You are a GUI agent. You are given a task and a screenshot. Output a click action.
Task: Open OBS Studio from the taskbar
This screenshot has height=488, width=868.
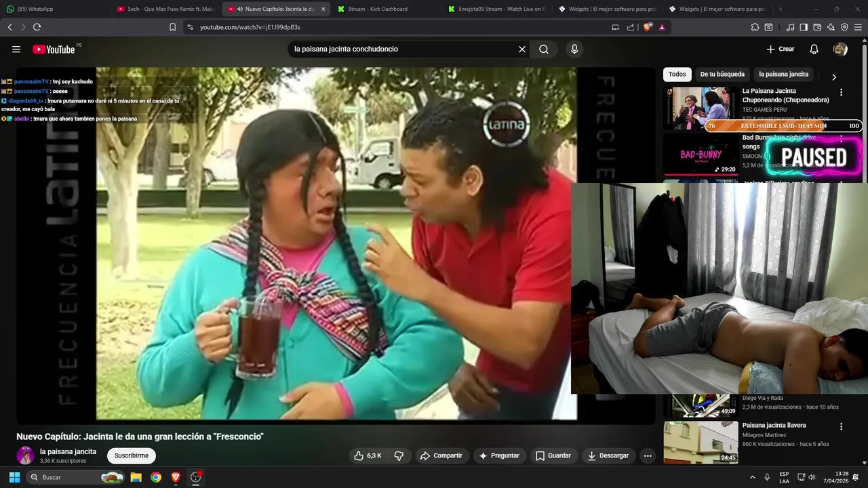(x=196, y=477)
